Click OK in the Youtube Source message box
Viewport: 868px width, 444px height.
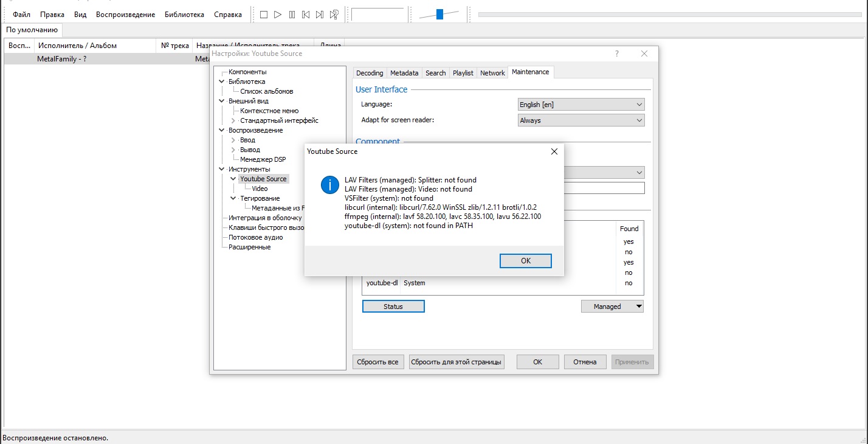click(525, 261)
